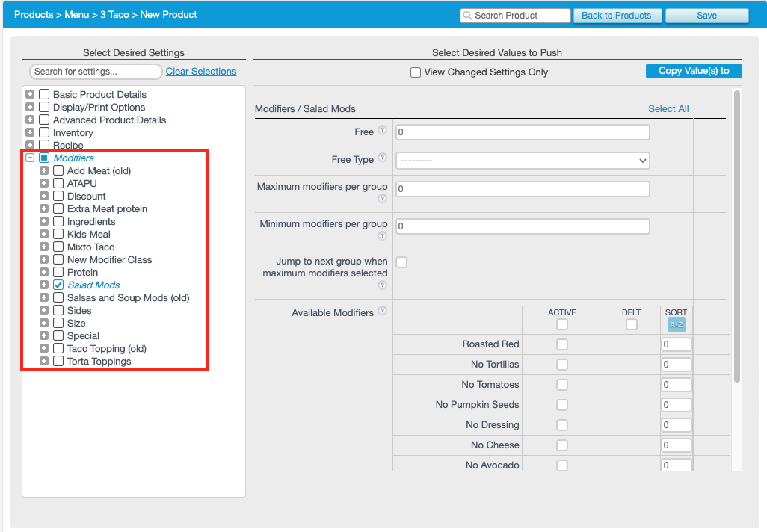Click help icon under Minimum modifiers per group
The height and width of the screenshot is (532, 767).
click(x=383, y=236)
